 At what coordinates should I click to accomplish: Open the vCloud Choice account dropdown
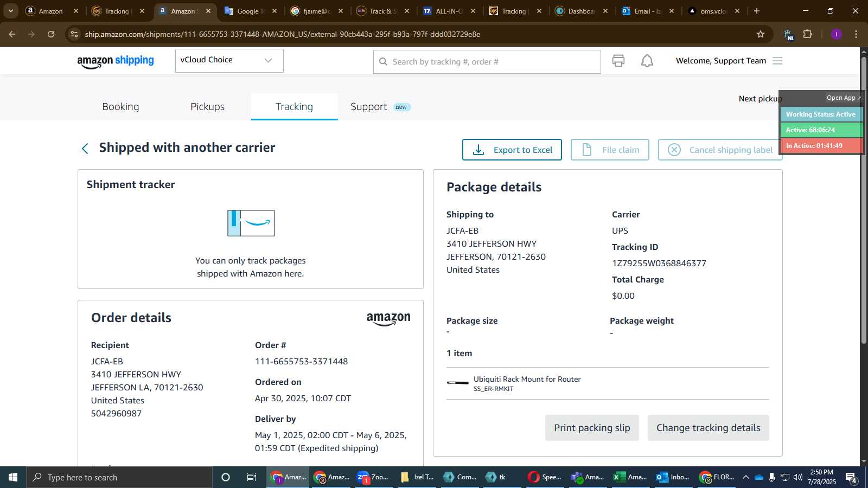pos(229,60)
